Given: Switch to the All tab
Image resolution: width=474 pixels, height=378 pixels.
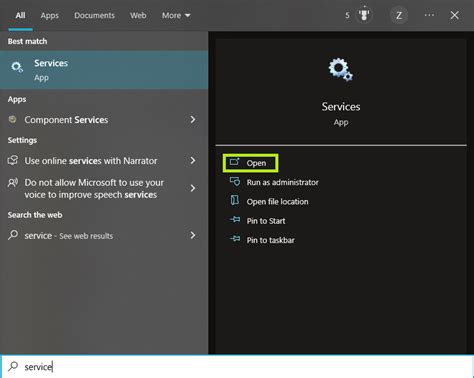Looking at the screenshot, I should click(20, 15).
